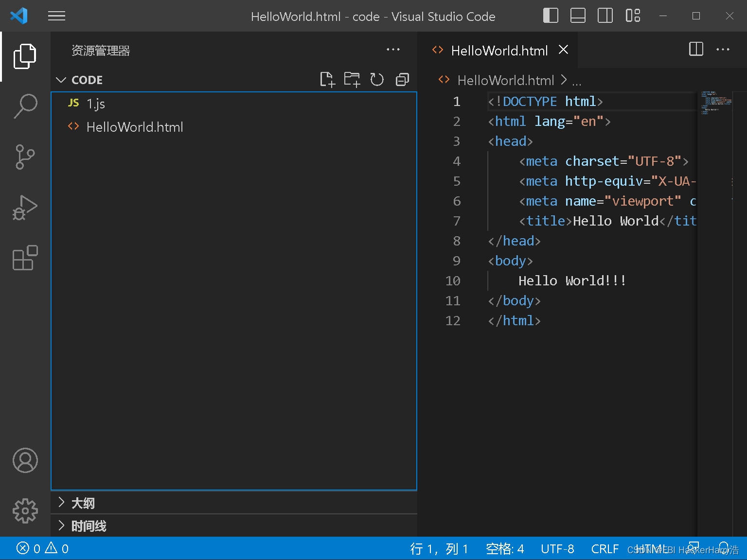
Task: Click the meta http-equiv line
Action: tap(607, 181)
